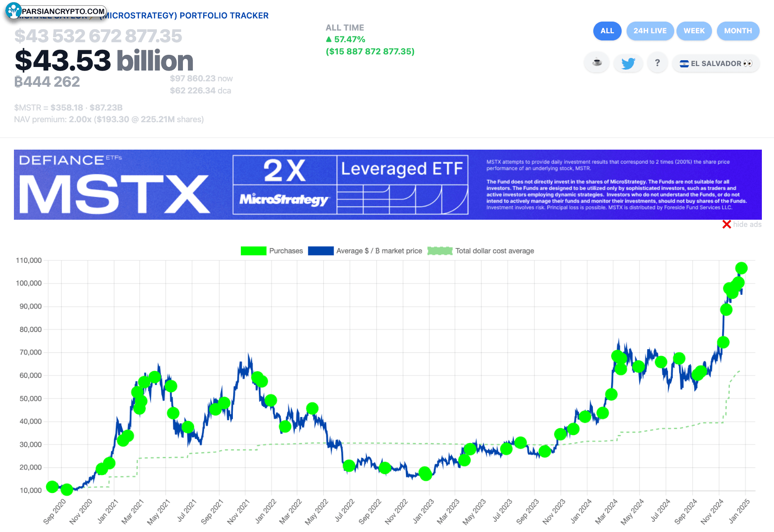The height and width of the screenshot is (532, 774).
Task: Click the 57.47% all time gain
Action: (346, 40)
